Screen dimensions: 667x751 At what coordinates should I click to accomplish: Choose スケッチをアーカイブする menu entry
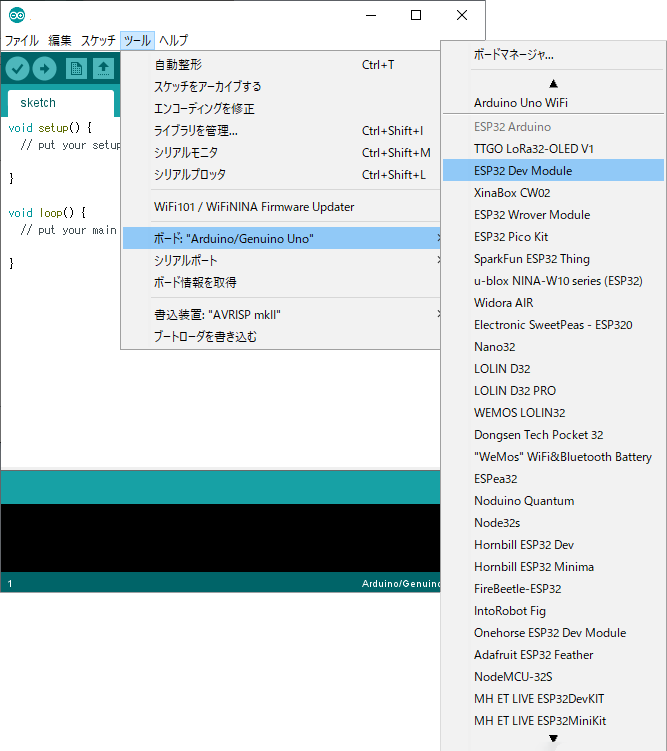point(281,87)
